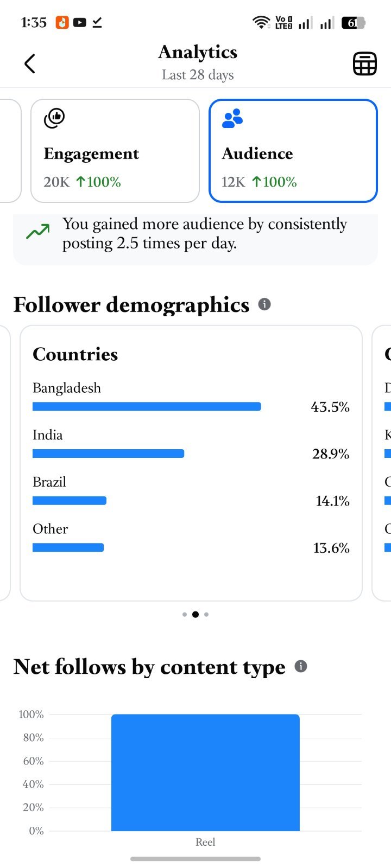Tap the Engagement thumbs-up icon
391x868 pixels.
click(x=54, y=118)
